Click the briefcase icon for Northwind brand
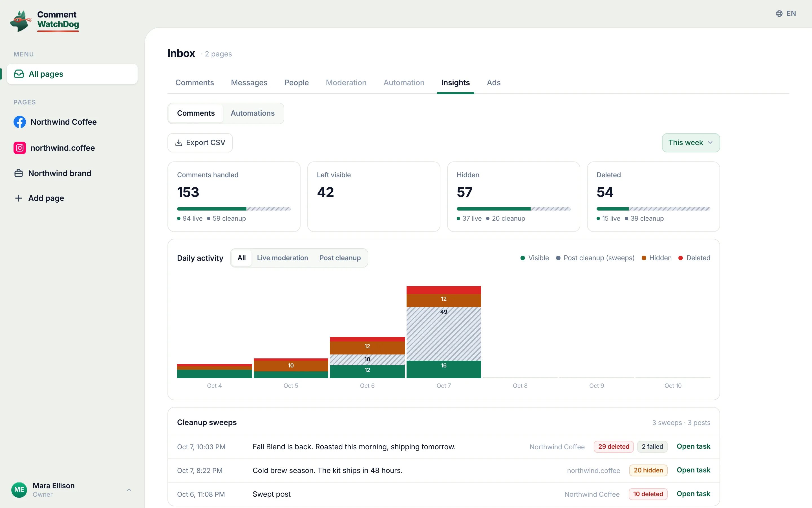Screen dimensions: 812x508 pyautogui.click(x=18, y=173)
